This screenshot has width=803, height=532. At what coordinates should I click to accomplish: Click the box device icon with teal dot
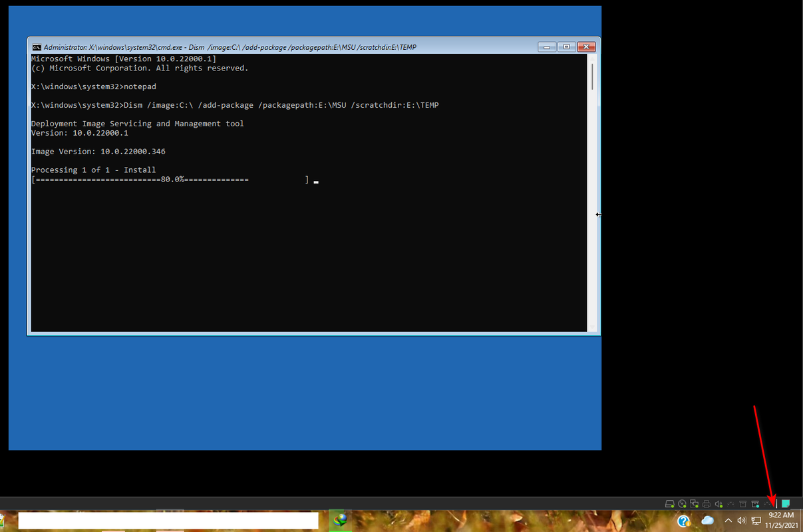[755, 504]
